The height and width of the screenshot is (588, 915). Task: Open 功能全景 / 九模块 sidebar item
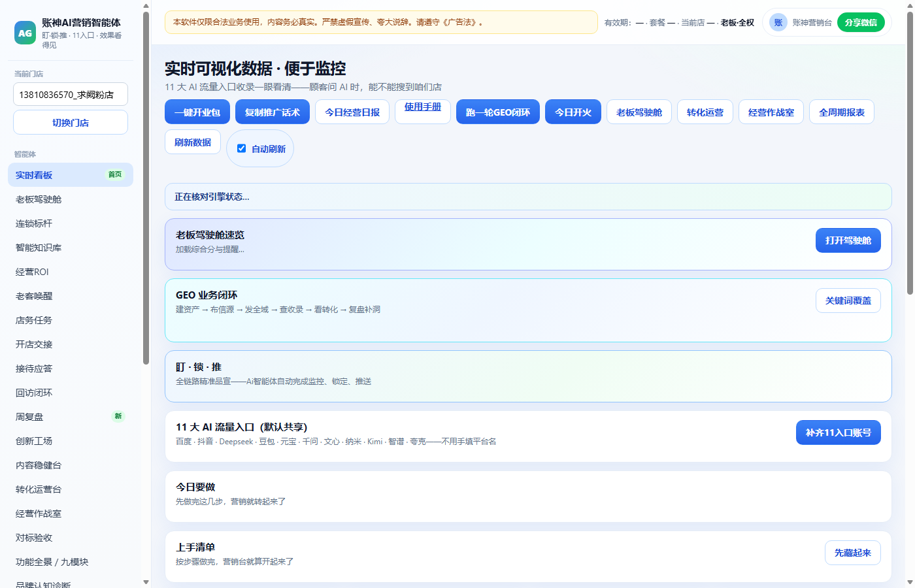tap(71, 561)
